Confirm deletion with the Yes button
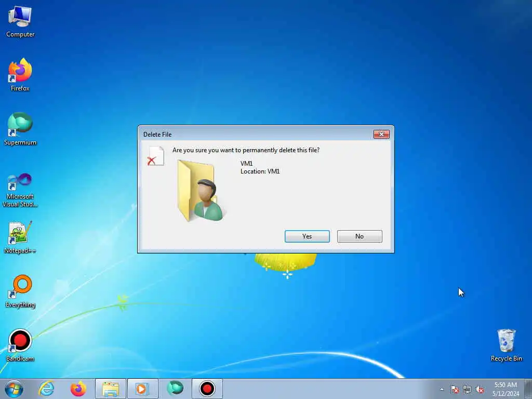Image resolution: width=532 pixels, height=399 pixels. [x=307, y=236]
